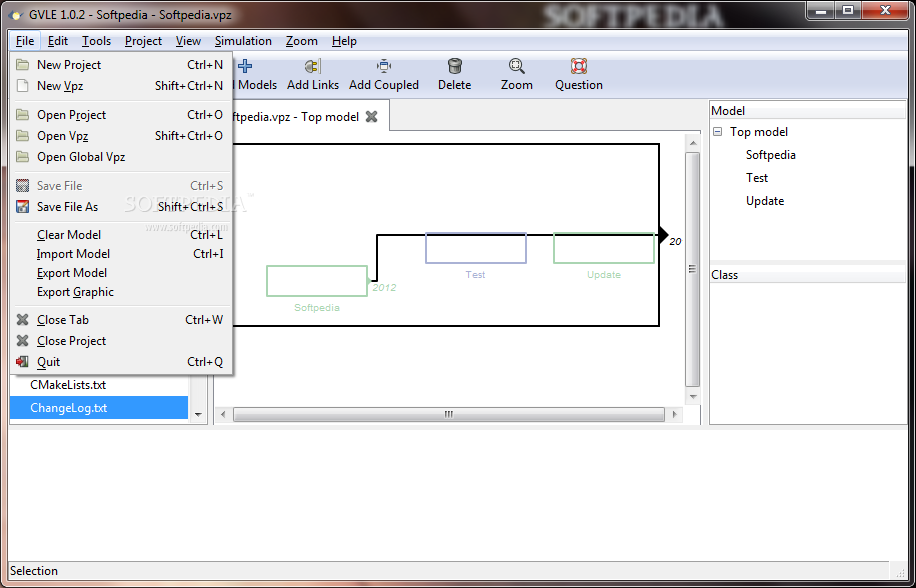Choose the Open Global Vpz menu entry
Screen dimensions: 916x588
tap(121, 157)
